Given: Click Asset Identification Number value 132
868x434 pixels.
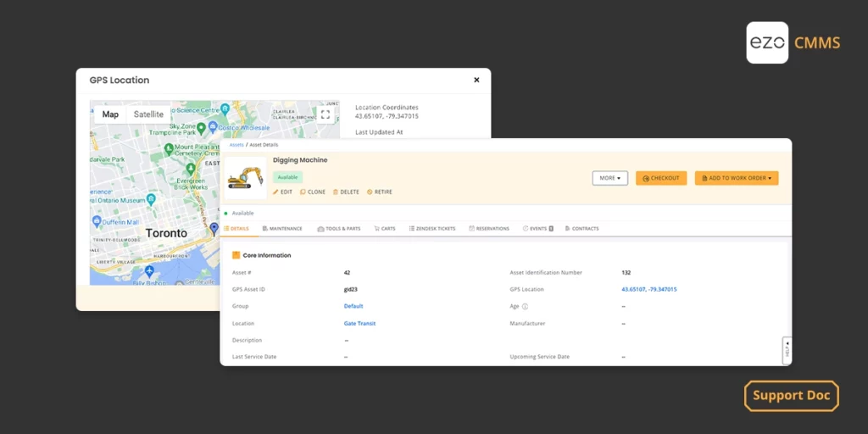Looking at the screenshot, I should 626,272.
